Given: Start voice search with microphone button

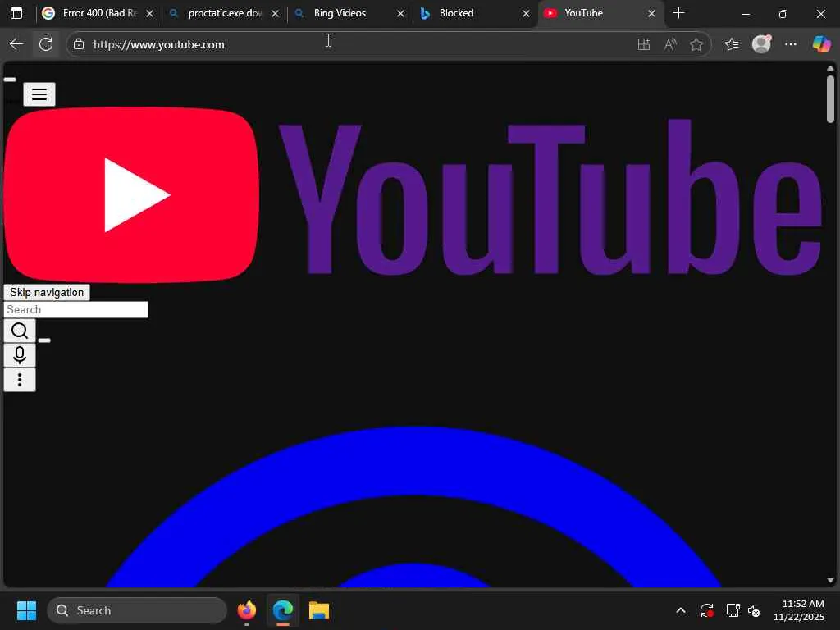Looking at the screenshot, I should click(20, 355).
